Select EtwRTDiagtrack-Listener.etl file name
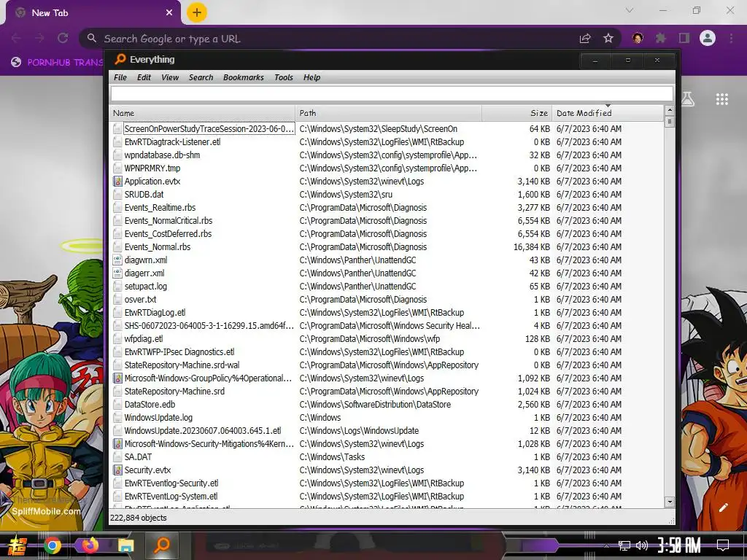 pyautogui.click(x=172, y=142)
